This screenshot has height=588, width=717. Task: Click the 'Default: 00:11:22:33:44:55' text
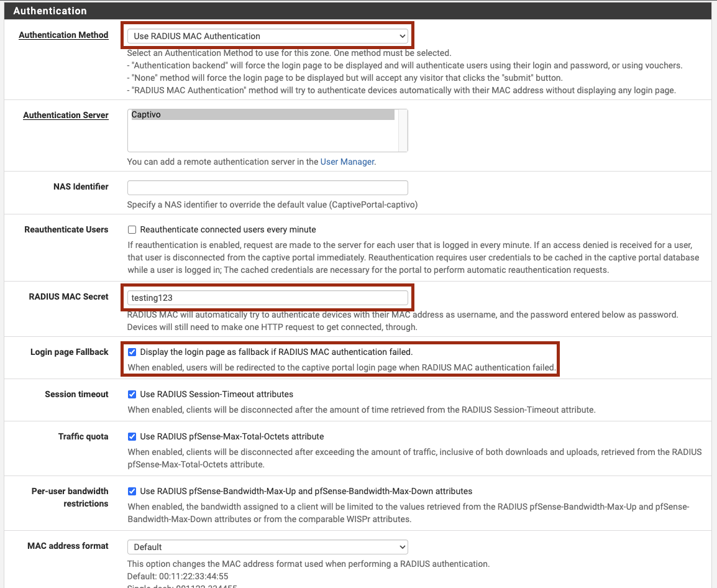point(178,576)
